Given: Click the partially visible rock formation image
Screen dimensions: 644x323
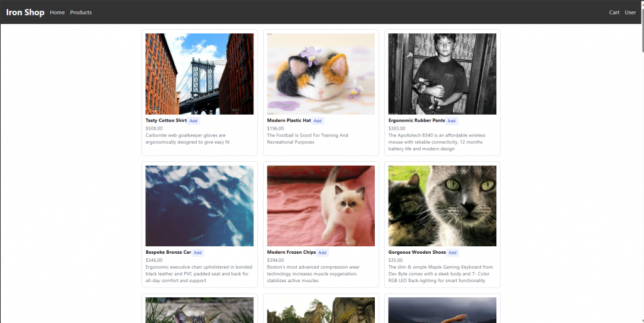Looking at the screenshot, I should (321, 310).
